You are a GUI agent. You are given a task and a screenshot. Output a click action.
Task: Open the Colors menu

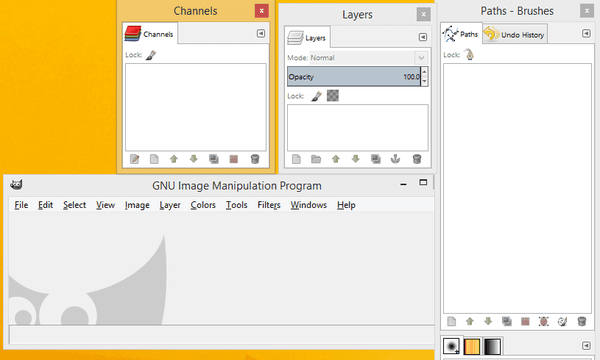[x=203, y=205]
